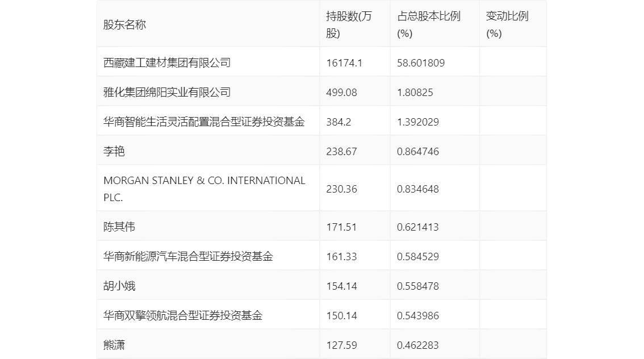Click holdings value 171.51

[x=341, y=227]
